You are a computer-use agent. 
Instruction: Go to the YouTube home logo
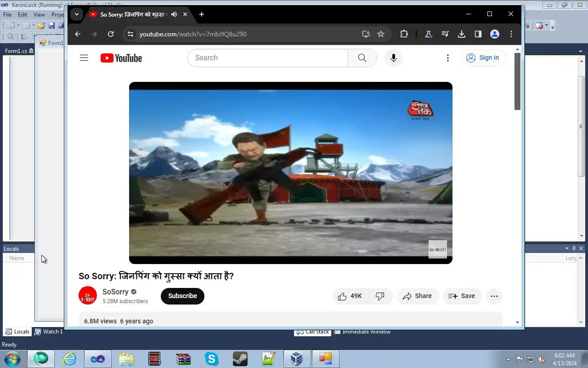point(121,58)
